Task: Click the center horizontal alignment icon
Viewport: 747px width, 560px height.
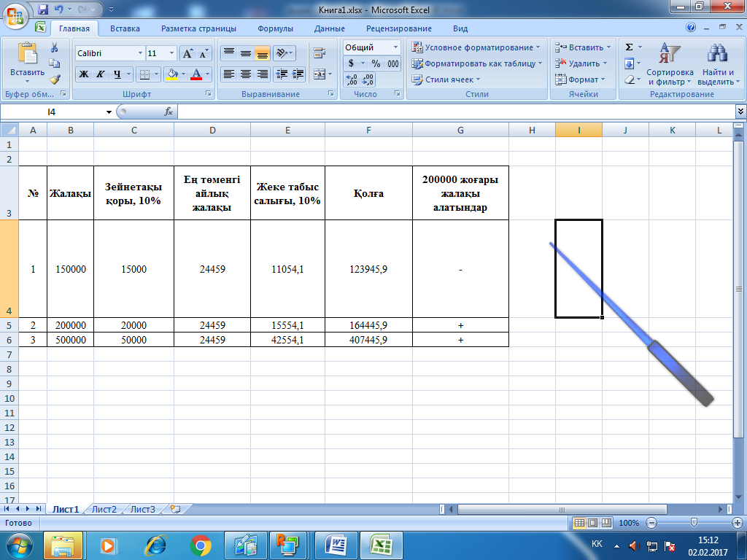Action: click(246, 74)
